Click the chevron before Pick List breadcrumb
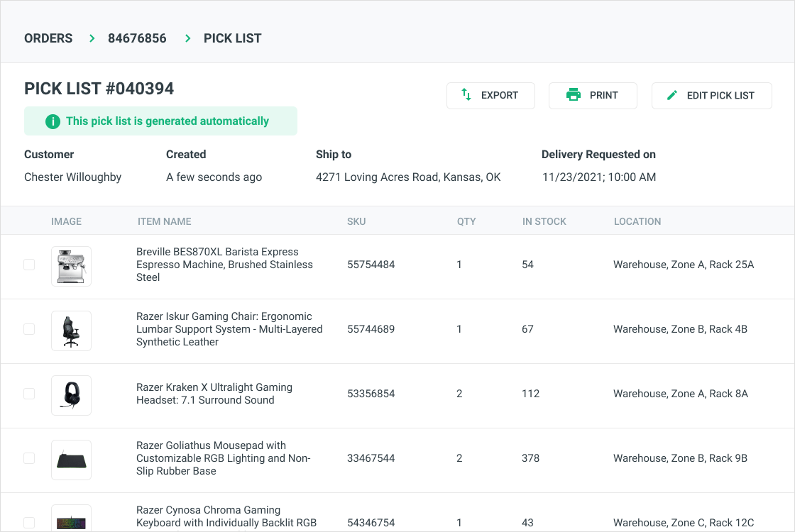 click(188, 38)
